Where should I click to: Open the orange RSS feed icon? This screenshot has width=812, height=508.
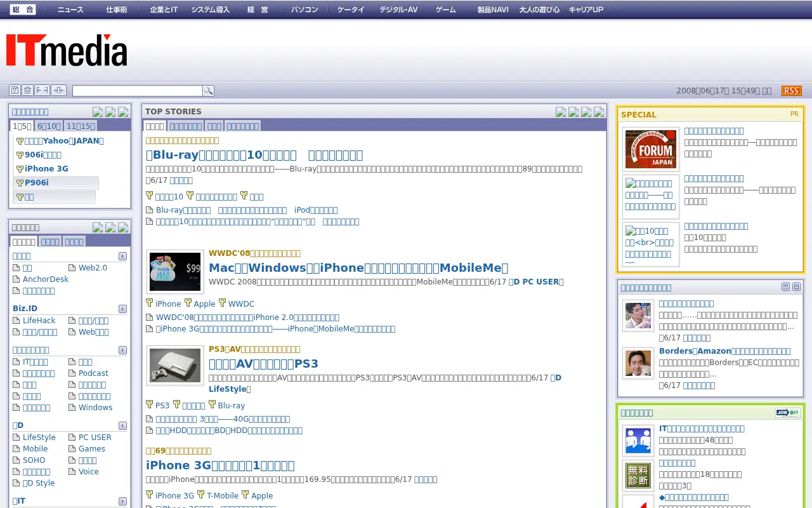click(x=791, y=91)
